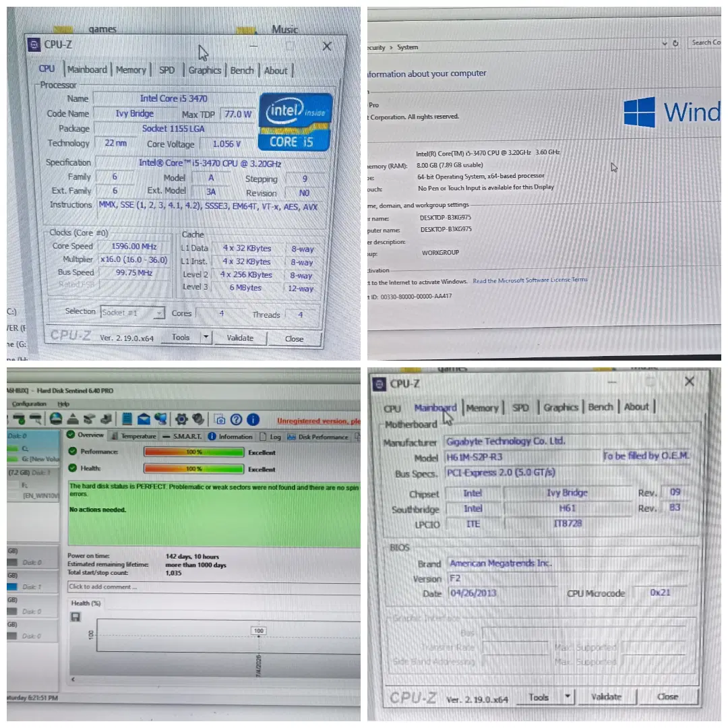The image size is (728, 728).
Task: Select the Memory tab in the processor CPU-Z window
Action: coord(131,70)
